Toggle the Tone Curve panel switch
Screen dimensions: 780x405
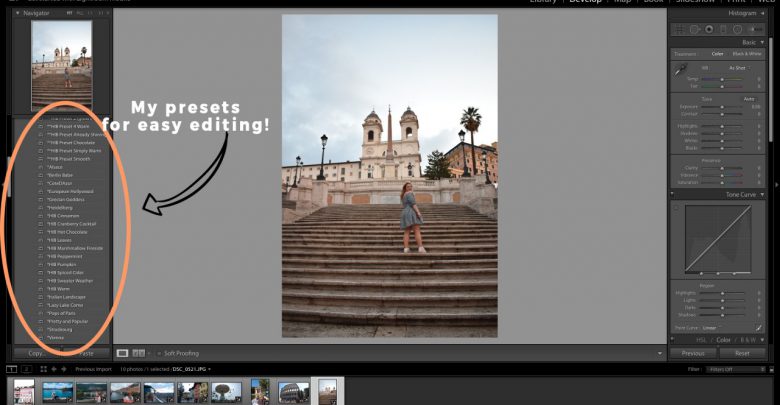(673, 195)
